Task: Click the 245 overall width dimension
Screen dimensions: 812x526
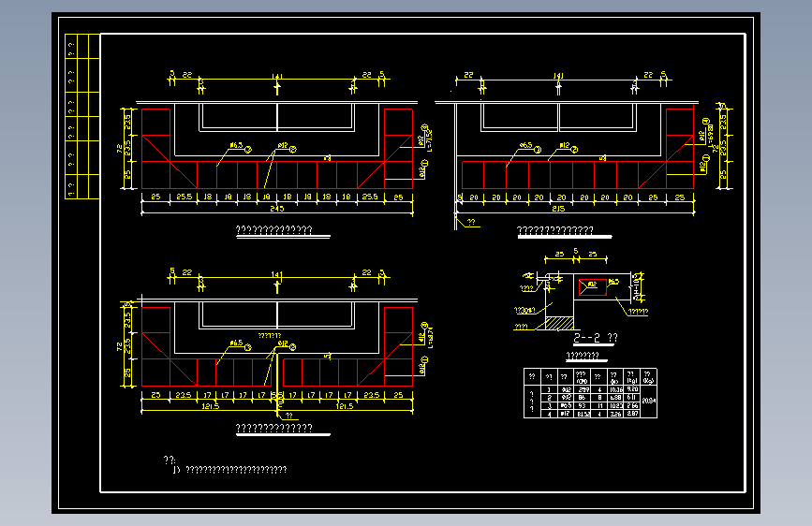Action: (277, 209)
